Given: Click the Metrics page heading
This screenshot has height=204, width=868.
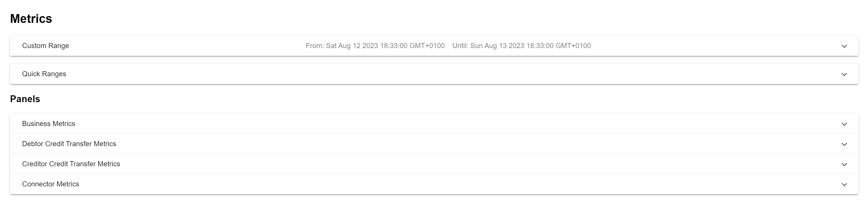Looking at the screenshot, I should click(31, 19).
